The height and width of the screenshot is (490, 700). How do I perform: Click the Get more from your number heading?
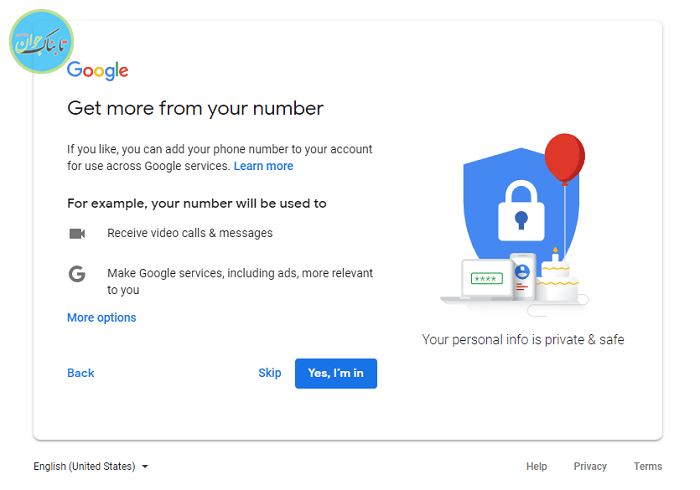tap(195, 108)
